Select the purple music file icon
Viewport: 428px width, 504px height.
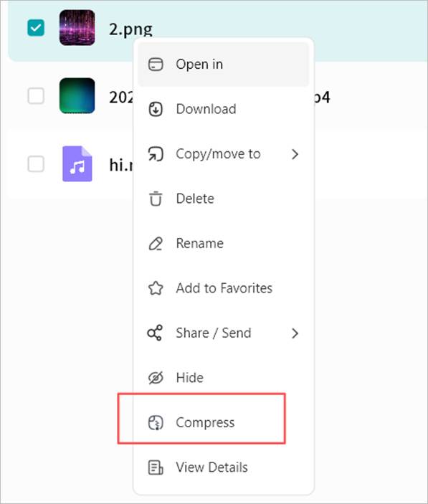coord(77,164)
